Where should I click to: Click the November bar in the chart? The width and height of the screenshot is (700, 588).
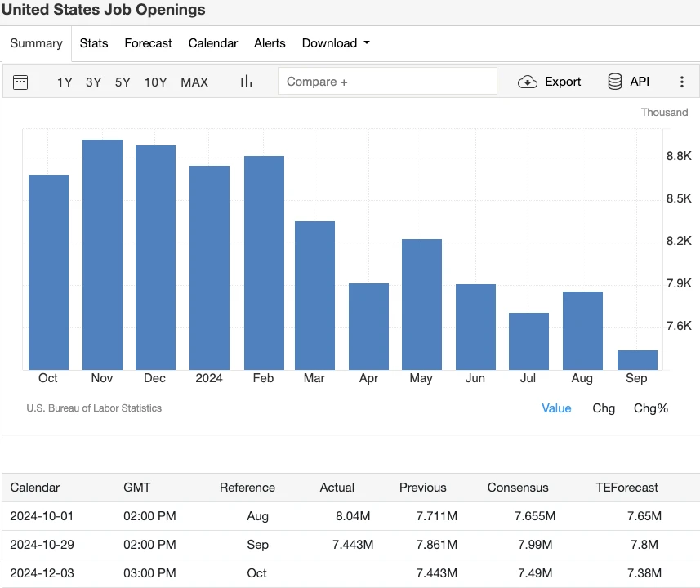point(102,255)
